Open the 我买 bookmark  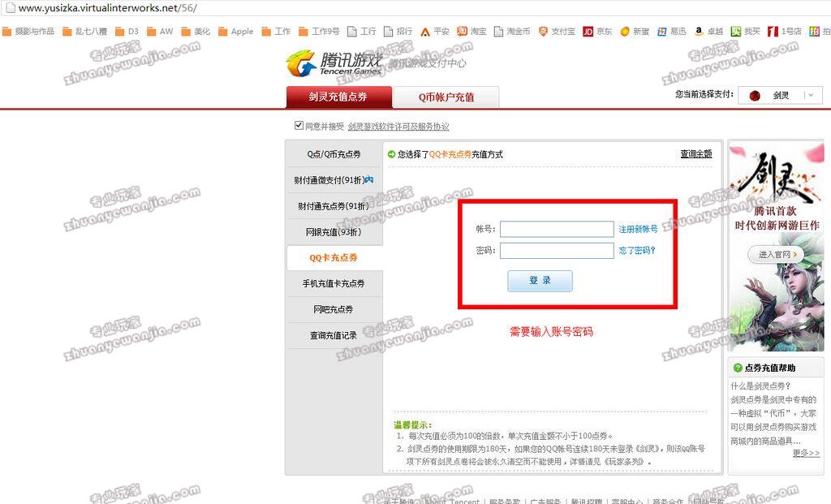746,32
